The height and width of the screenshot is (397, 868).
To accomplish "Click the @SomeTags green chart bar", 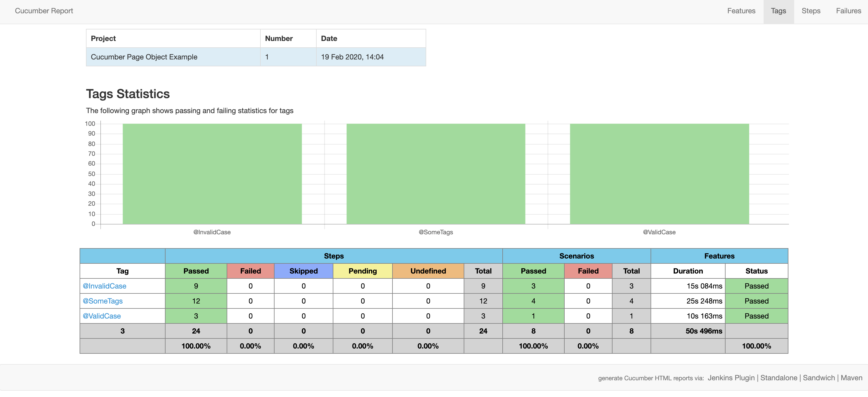I will tap(436, 174).
